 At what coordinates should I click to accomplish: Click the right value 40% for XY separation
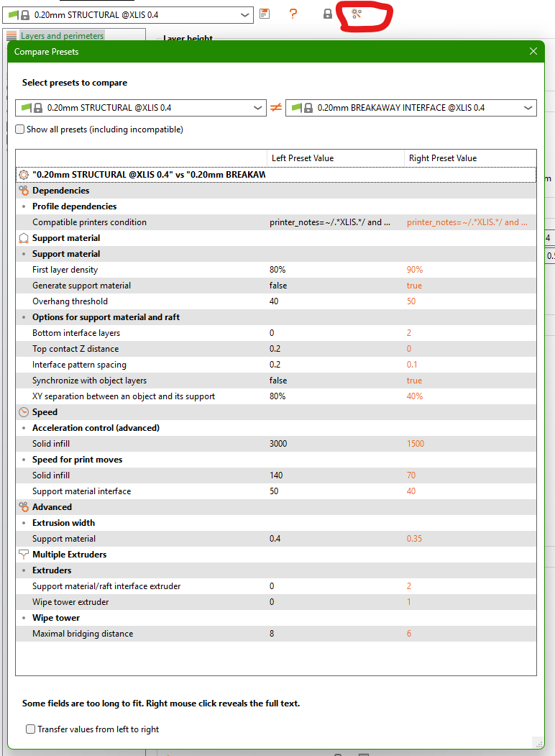[415, 396]
